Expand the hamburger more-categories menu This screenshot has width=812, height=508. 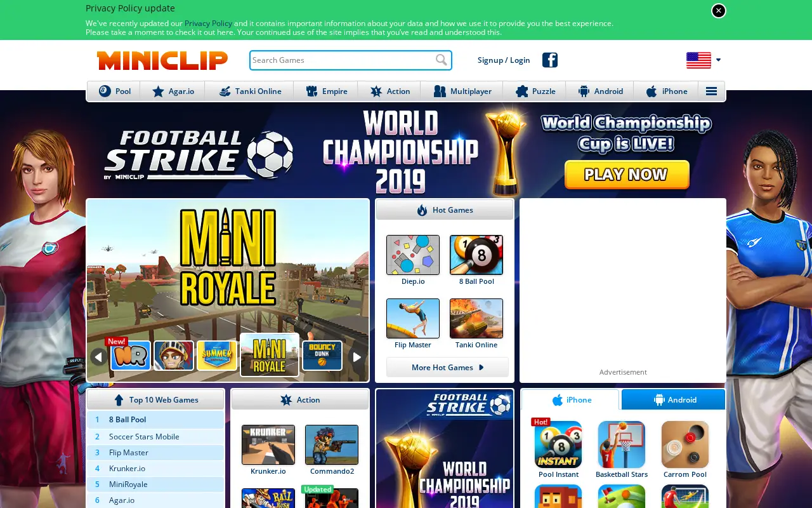point(712,91)
